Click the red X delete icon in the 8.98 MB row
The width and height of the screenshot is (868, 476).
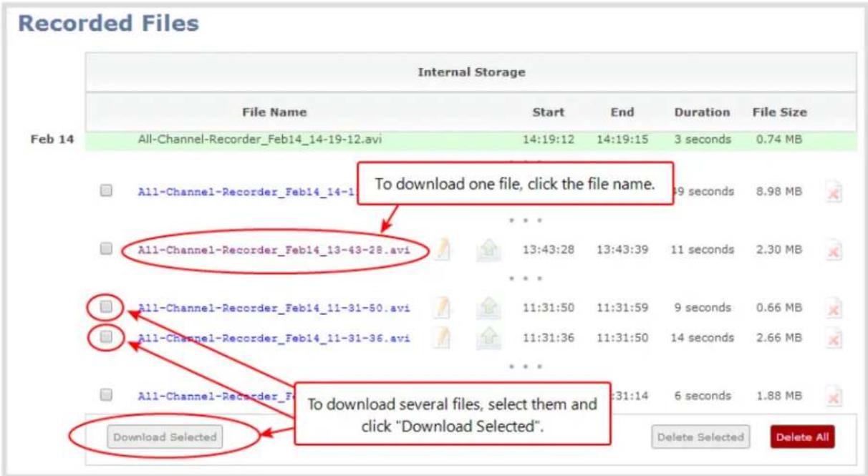coord(833,192)
